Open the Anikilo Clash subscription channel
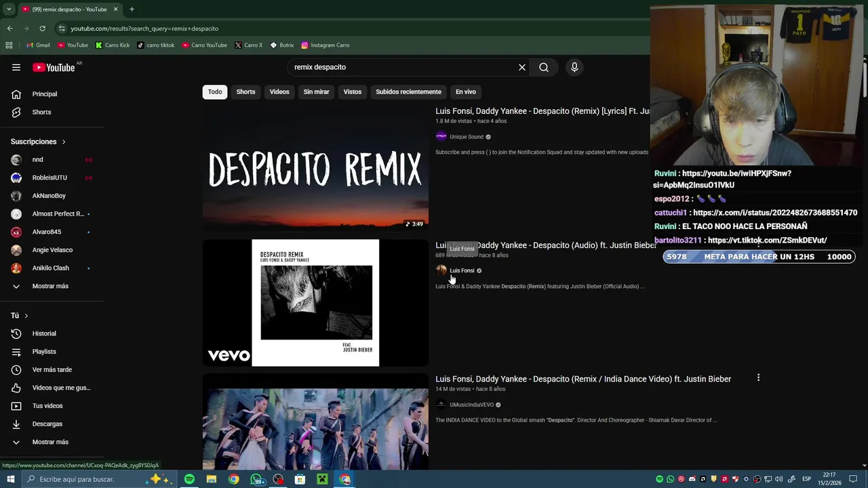868x488 pixels. click(52, 268)
